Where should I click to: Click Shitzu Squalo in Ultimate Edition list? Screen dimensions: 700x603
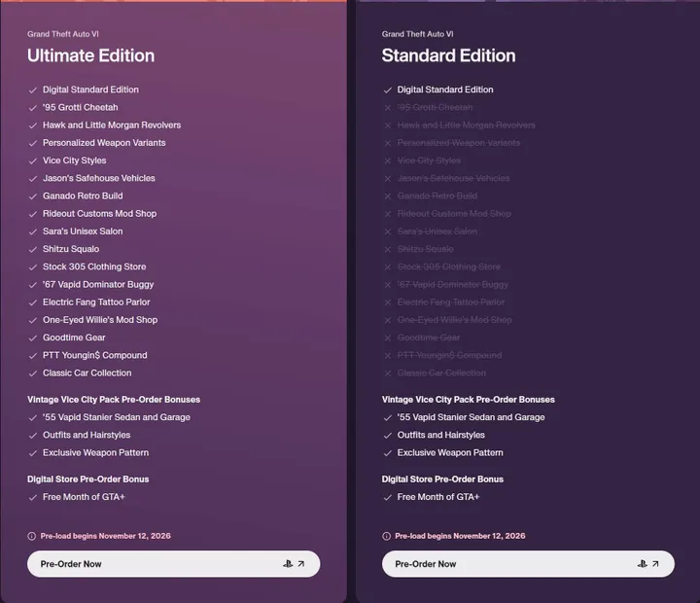[x=71, y=249]
